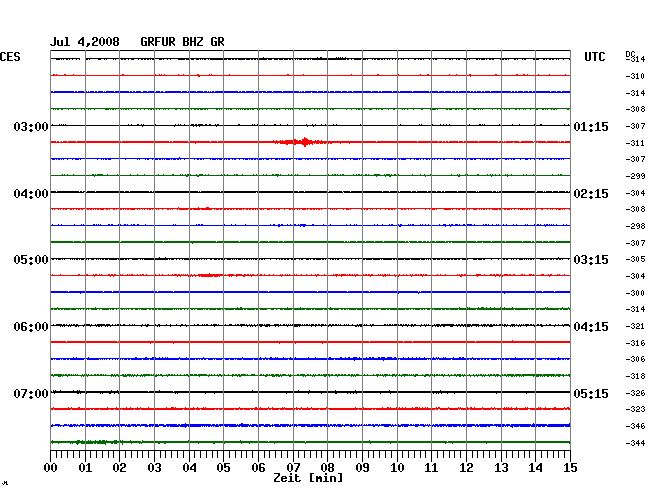Click minute tick label "07" on time axis
This screenshot has height=494, width=650.
click(x=293, y=467)
